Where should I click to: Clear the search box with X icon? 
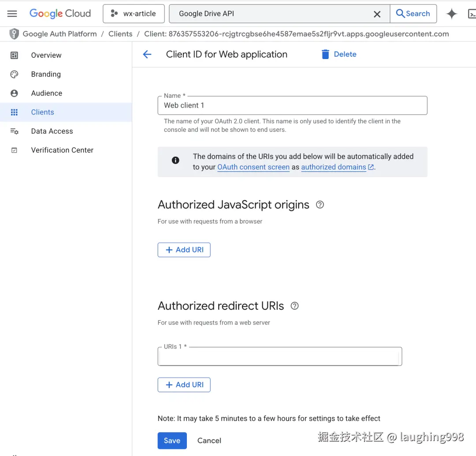377,14
